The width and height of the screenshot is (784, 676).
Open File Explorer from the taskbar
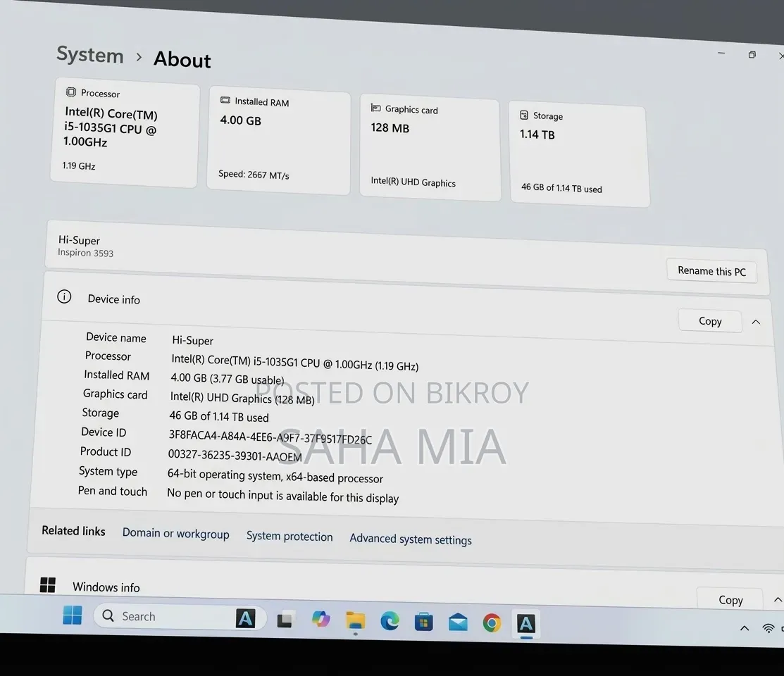tap(356, 621)
